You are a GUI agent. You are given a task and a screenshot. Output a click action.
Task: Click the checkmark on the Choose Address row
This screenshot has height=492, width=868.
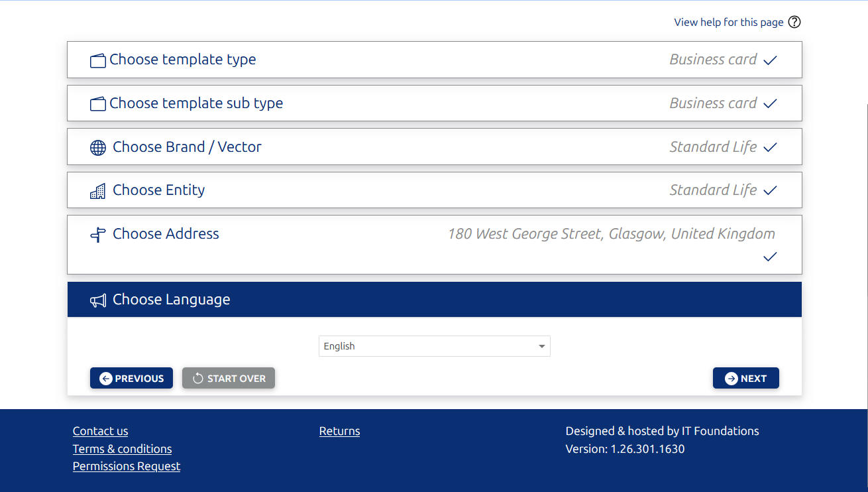point(769,257)
